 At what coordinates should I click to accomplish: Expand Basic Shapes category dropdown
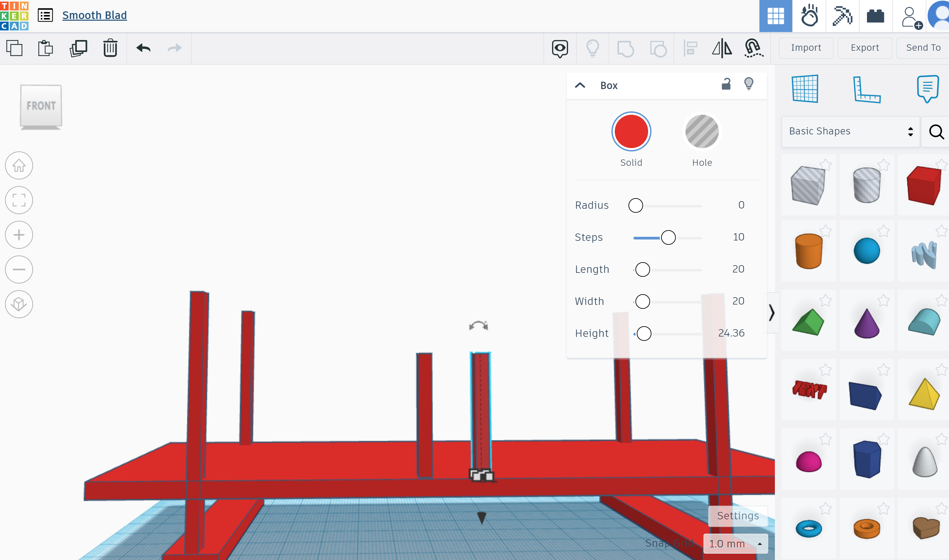pos(911,131)
